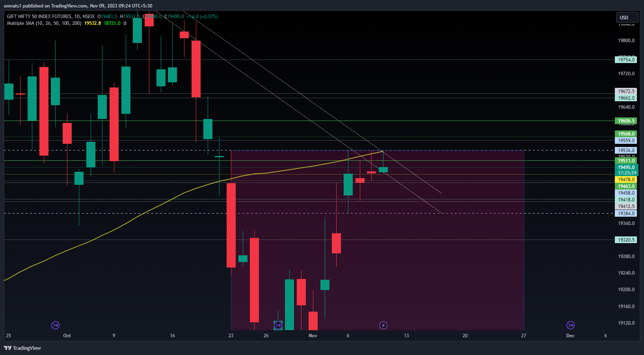This screenshot has width=644, height=355.
Task: Click the 19120.0 price axis tick
Action: click(626, 323)
